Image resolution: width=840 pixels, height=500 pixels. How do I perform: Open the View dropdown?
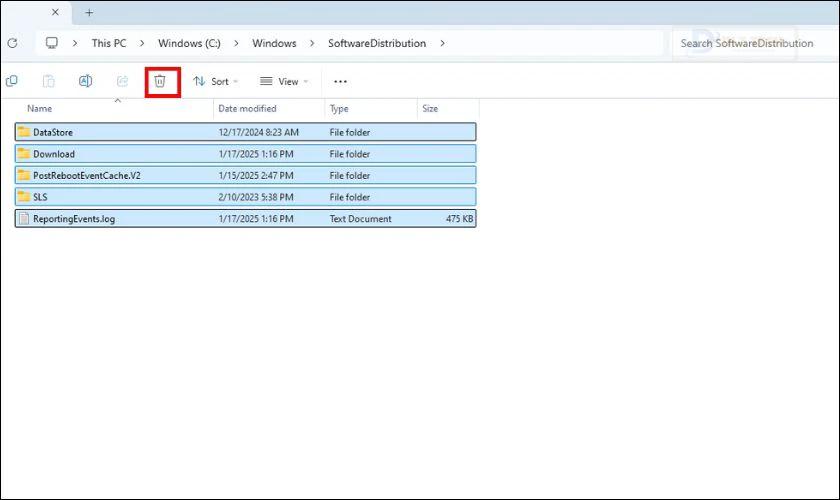click(284, 81)
